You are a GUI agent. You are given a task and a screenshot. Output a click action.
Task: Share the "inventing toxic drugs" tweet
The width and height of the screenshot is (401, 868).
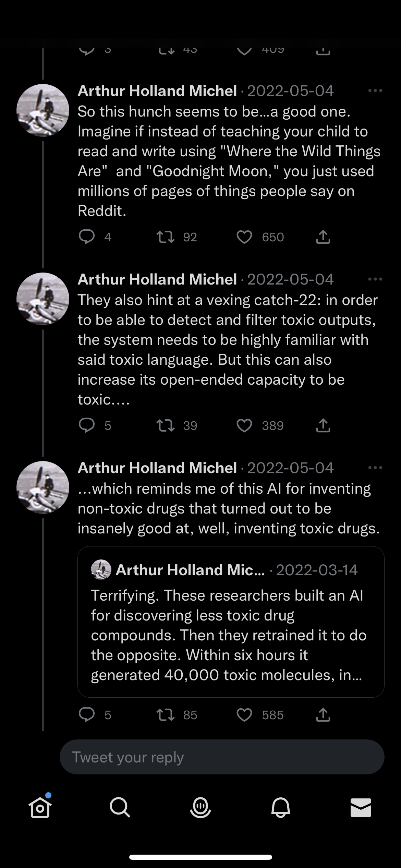[x=323, y=715]
